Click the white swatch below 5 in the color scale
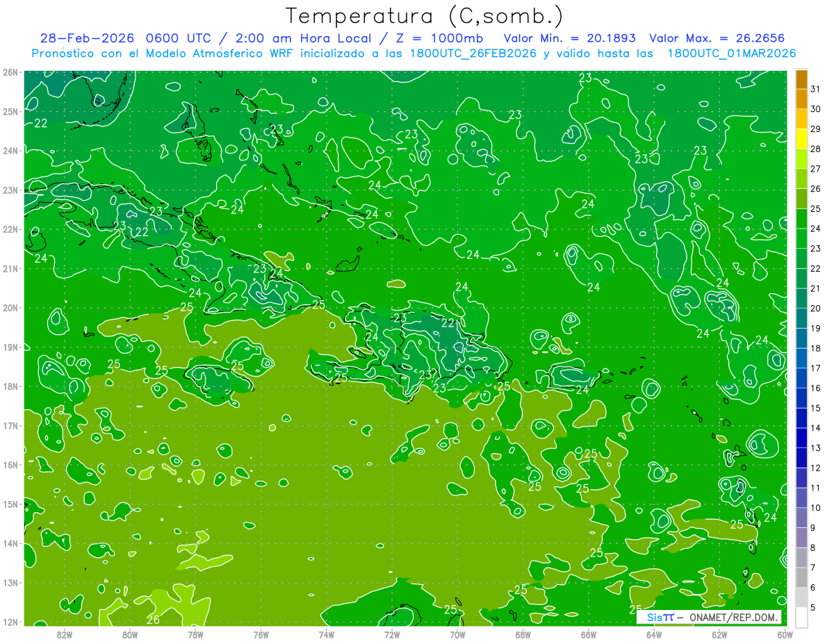 (x=801, y=617)
